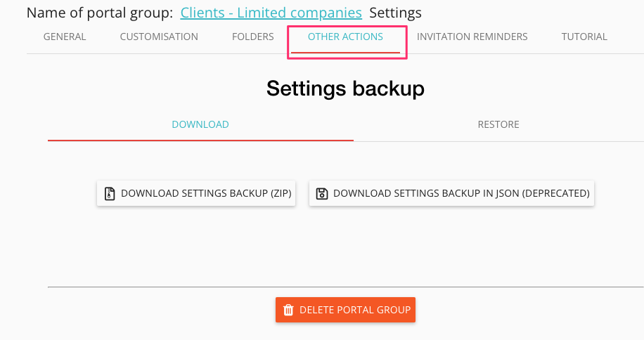This screenshot has width=644, height=340.
Task: Switch to the Customisation tab
Action: tap(159, 37)
